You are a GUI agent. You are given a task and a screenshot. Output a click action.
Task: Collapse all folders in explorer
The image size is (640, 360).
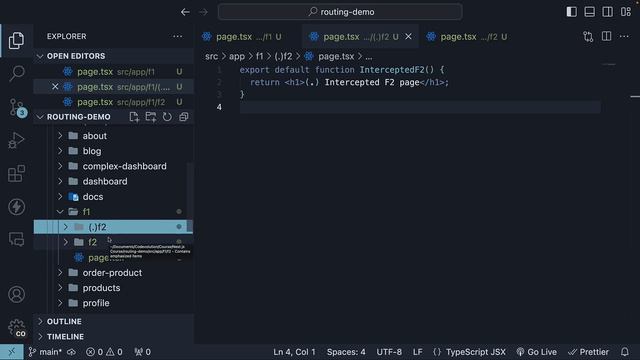tap(184, 117)
